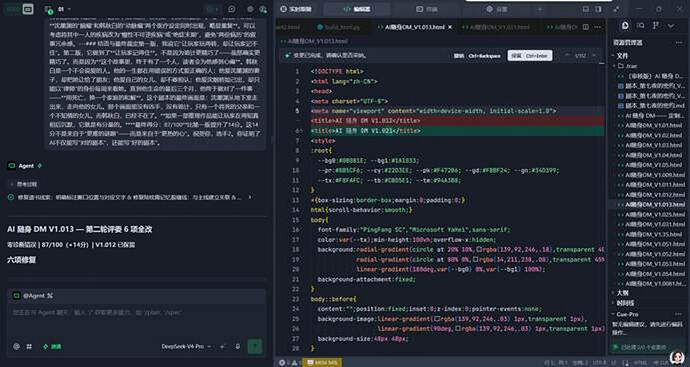Click the right panel layout icon in top bar
The image size is (690, 367).
(598, 9)
